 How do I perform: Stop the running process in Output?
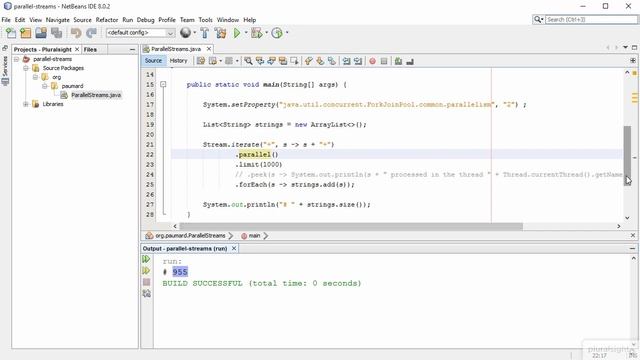147,282
